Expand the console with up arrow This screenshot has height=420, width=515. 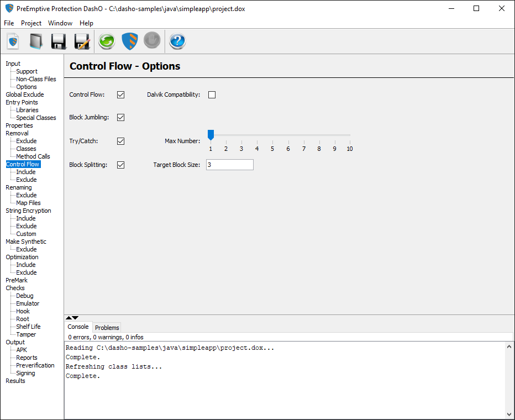[x=69, y=318]
